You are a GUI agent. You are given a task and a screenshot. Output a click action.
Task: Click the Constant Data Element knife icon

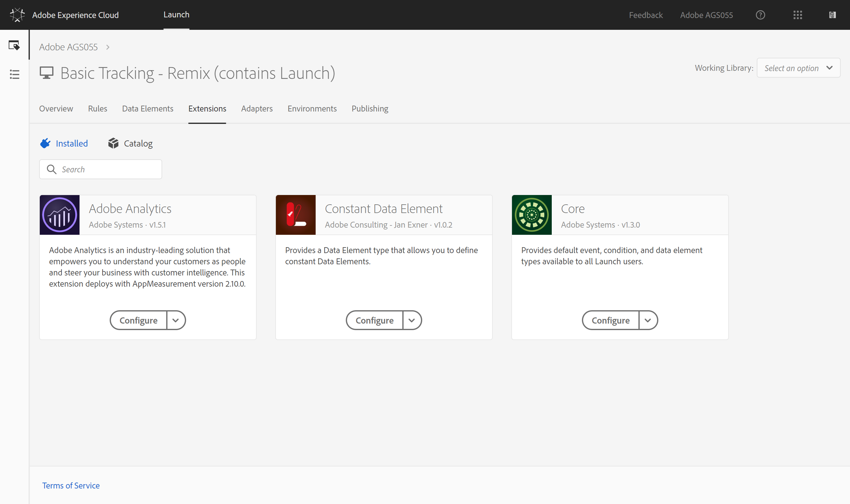[295, 215]
